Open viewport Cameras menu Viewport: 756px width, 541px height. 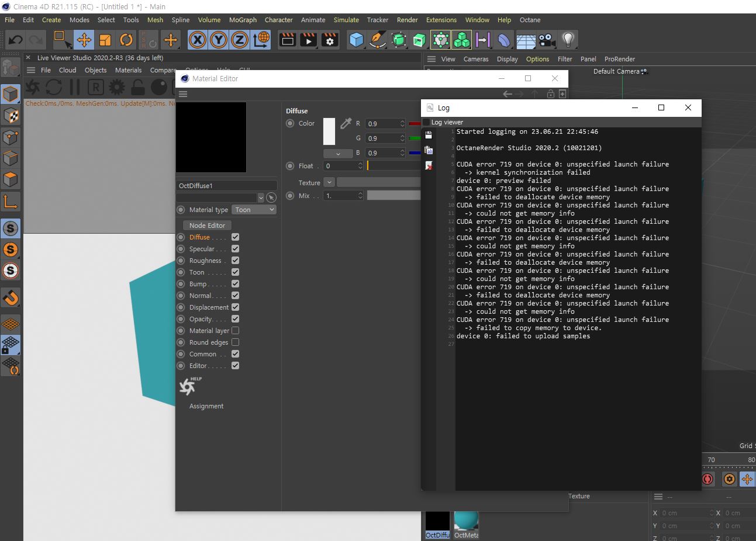(x=476, y=59)
